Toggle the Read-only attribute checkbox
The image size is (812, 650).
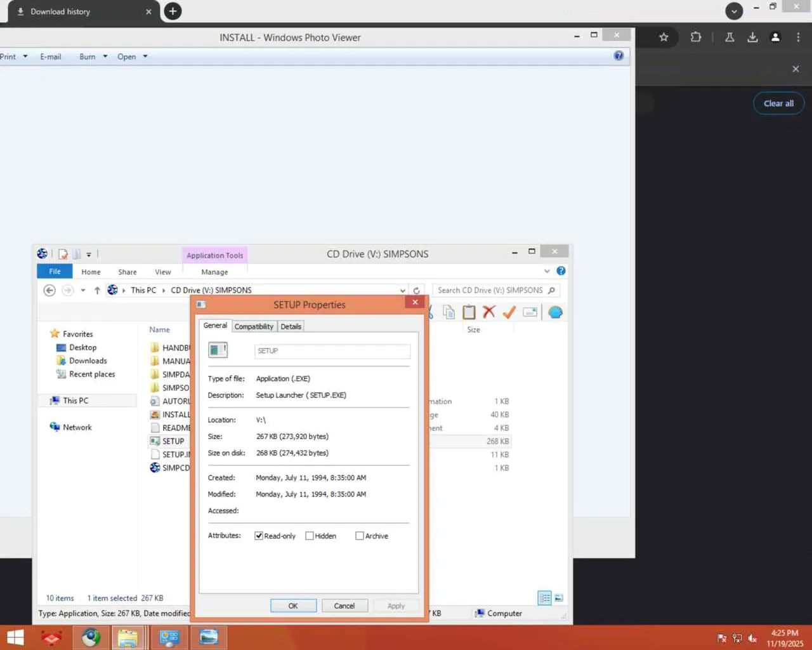[x=259, y=536]
